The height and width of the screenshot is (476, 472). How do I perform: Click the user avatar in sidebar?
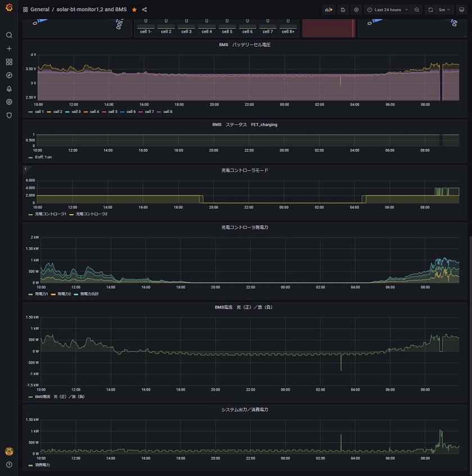[9, 451]
